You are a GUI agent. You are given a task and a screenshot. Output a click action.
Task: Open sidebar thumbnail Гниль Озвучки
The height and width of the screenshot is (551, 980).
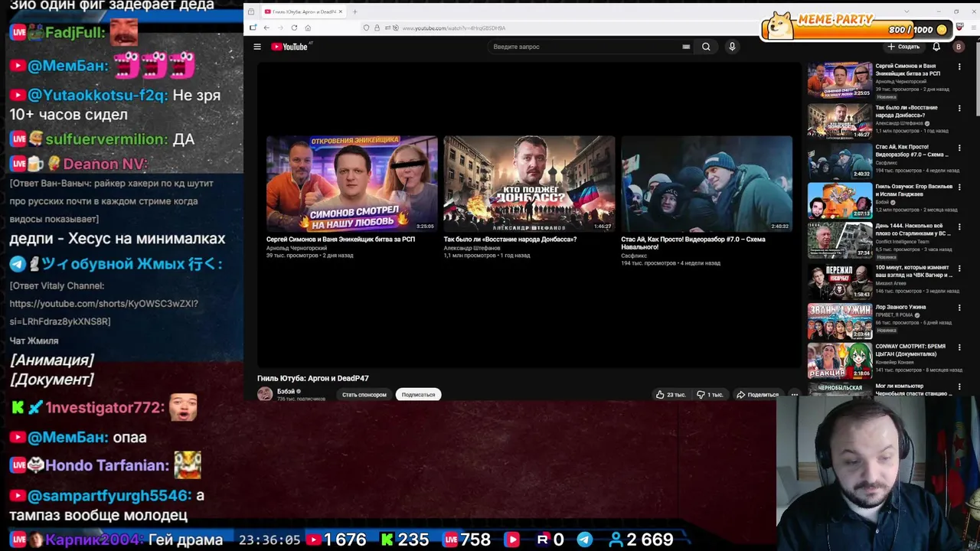pos(840,200)
